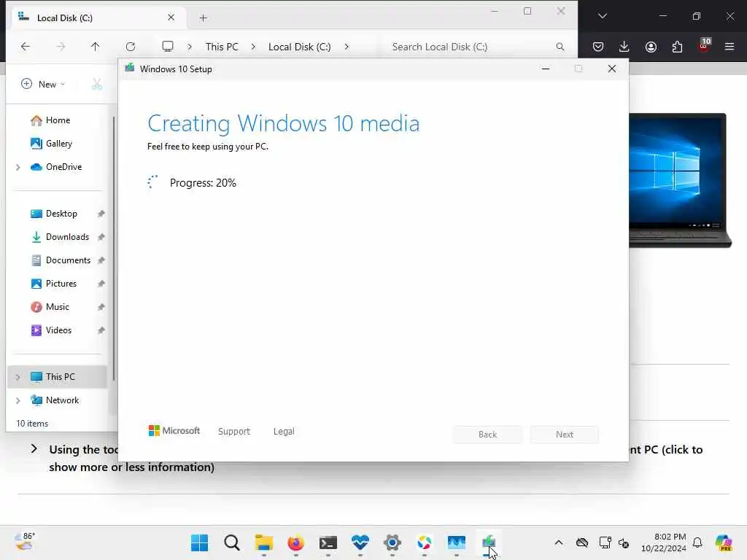The width and height of the screenshot is (747, 560).
Task: Expand the 'Using the tool' section chevron
Action: 34,448
